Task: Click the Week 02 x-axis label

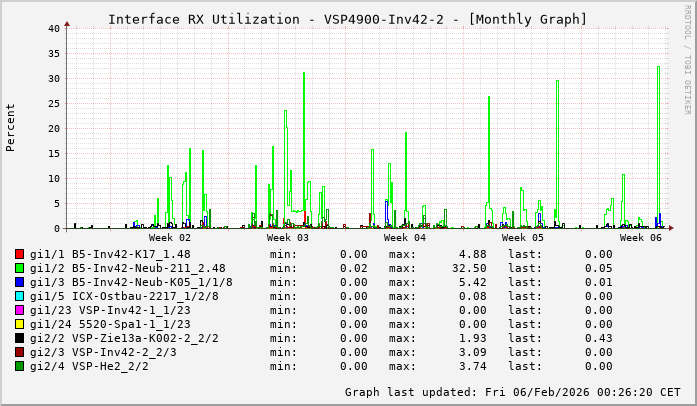Action: 169,238
